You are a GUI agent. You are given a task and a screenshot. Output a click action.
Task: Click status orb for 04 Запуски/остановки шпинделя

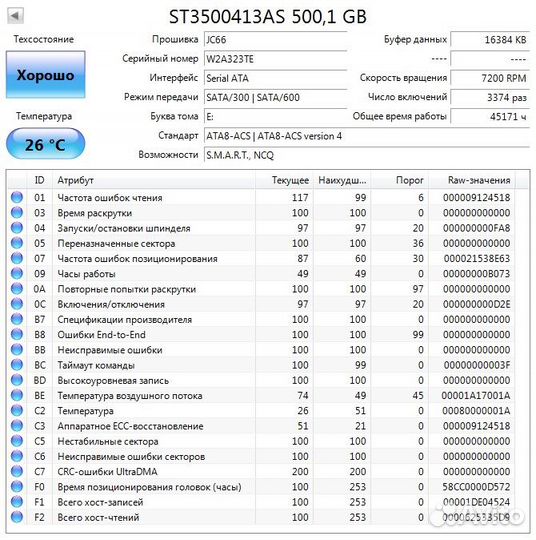(17, 228)
